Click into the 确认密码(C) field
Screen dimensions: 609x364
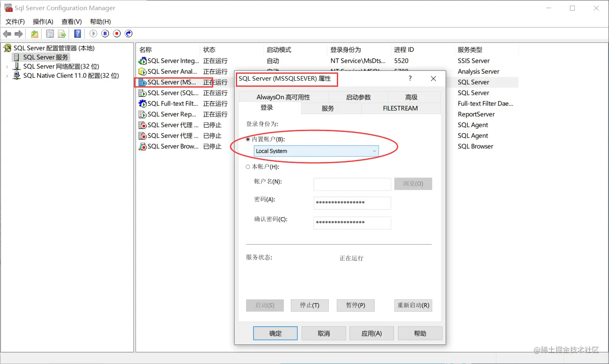point(352,223)
